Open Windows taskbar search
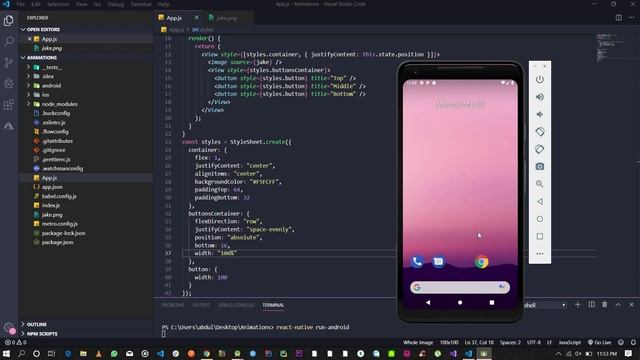 click(x=21, y=353)
